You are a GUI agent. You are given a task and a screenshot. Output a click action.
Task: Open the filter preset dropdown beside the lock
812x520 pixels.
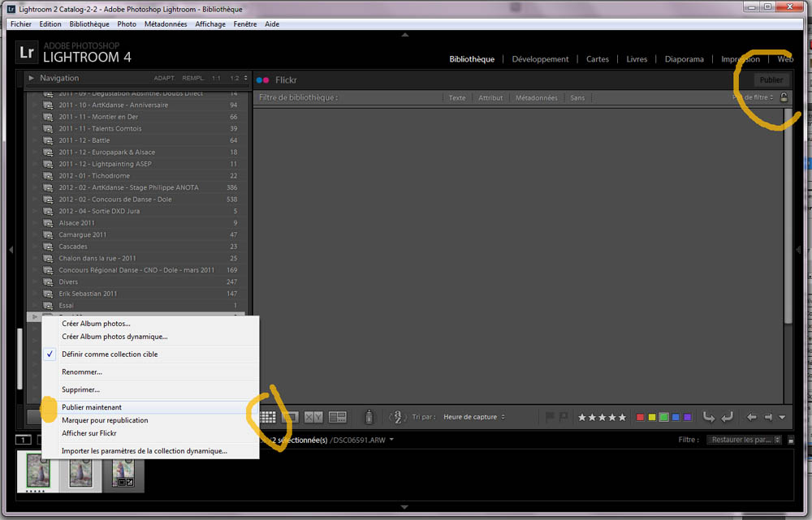753,97
